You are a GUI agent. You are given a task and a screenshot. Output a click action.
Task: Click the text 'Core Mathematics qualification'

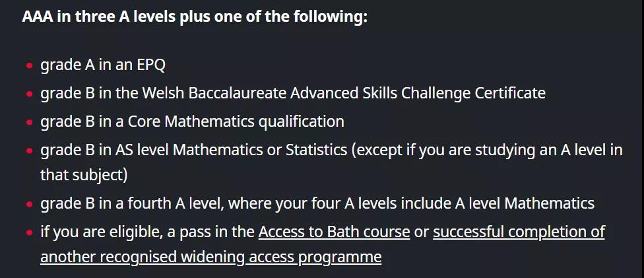[236, 122]
